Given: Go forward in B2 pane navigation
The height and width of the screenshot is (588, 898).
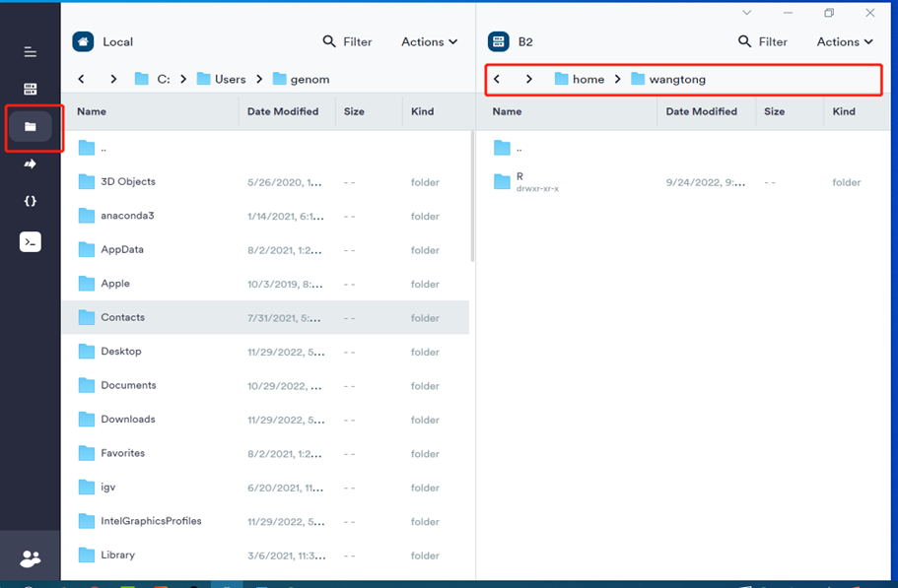Looking at the screenshot, I should 529,79.
